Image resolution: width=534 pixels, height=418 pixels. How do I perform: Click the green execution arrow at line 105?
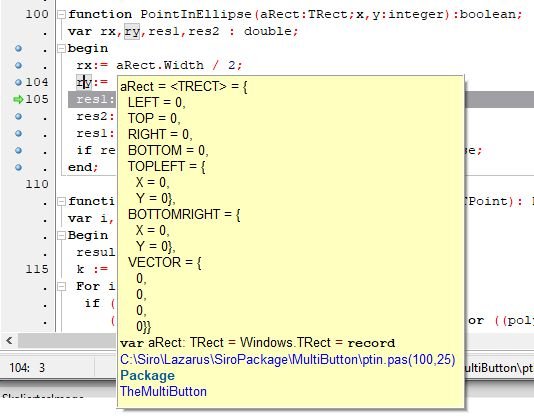click(x=18, y=99)
